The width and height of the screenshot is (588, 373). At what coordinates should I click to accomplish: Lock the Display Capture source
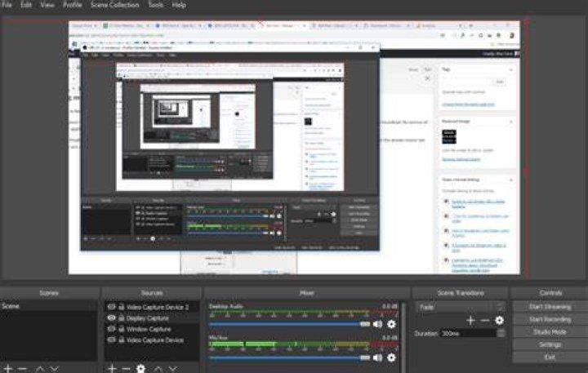(x=122, y=317)
